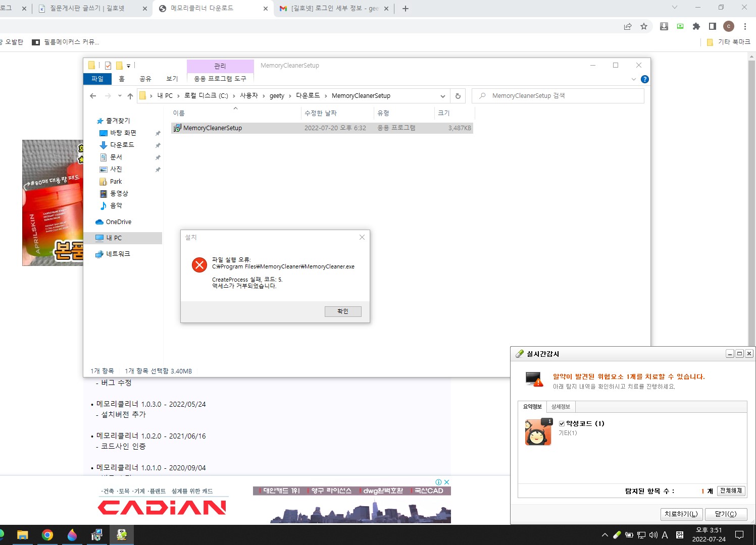Open the 보기 ribbon tab
Viewport: 756px width, 545px height.
[172, 79]
